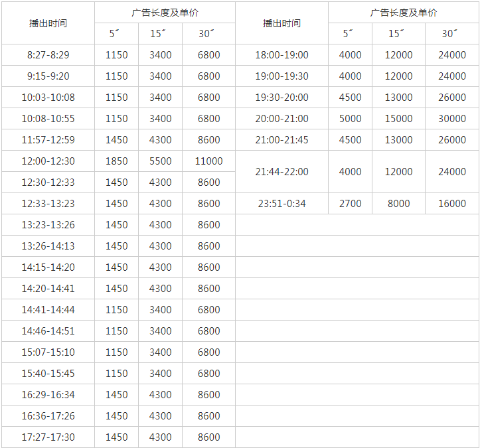480x448 pixels.
Task: Click 6800 in the 15:40-15:45 row
Action: tap(208, 373)
